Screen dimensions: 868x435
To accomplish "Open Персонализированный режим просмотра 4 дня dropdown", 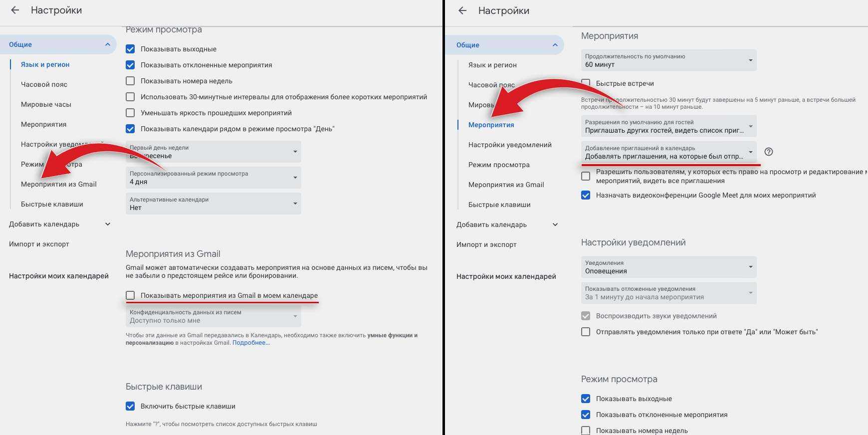I will pos(213,178).
